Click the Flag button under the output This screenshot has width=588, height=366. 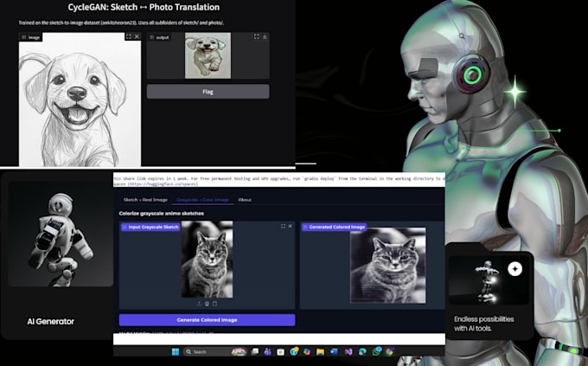(208, 92)
